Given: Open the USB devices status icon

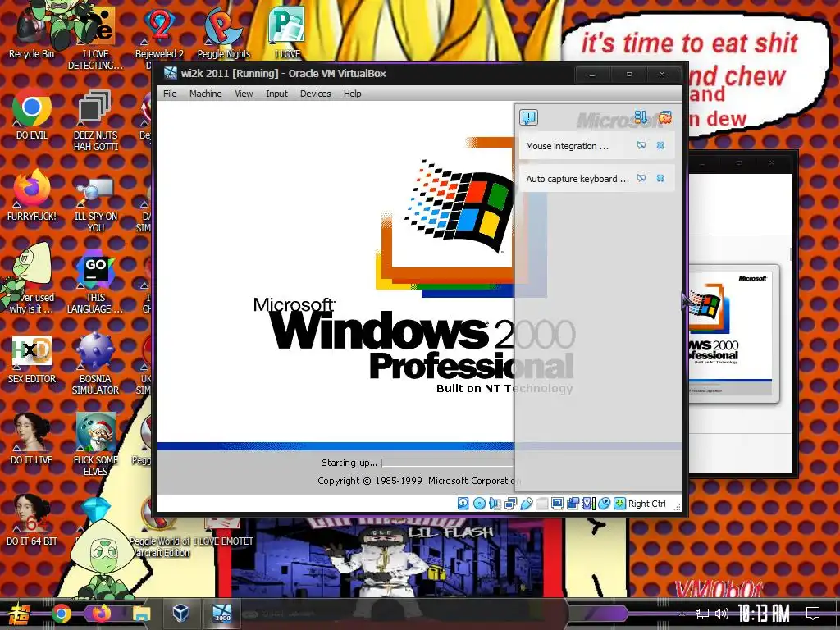Looking at the screenshot, I should tap(527, 504).
